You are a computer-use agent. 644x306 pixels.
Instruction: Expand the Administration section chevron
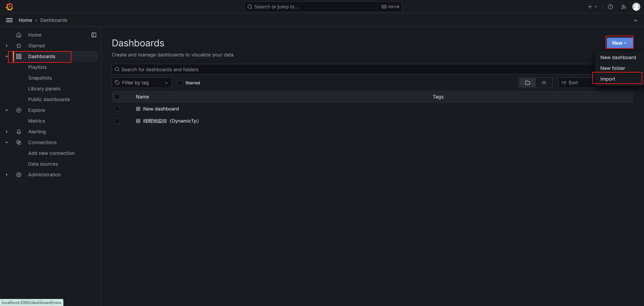click(x=7, y=175)
